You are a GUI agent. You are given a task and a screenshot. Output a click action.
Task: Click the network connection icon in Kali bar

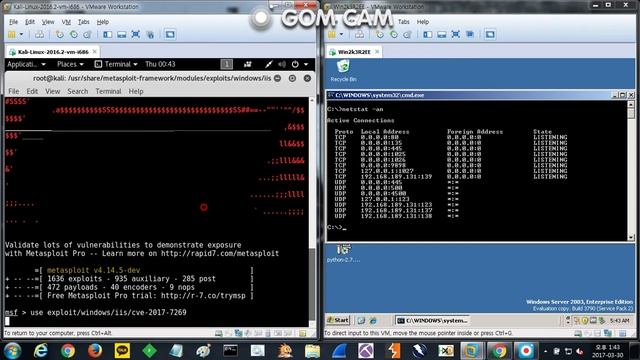pos(269,64)
